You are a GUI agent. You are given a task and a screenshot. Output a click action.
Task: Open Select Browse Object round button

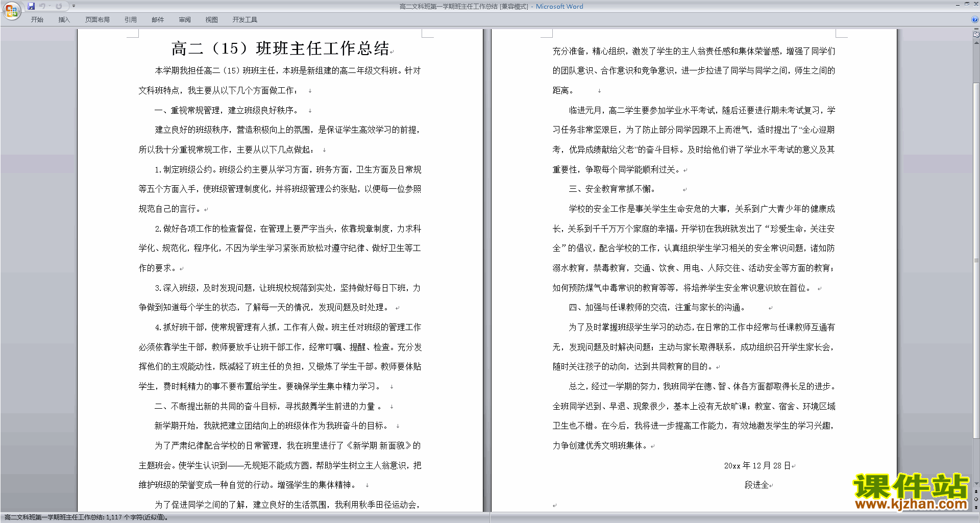pyautogui.click(x=976, y=500)
